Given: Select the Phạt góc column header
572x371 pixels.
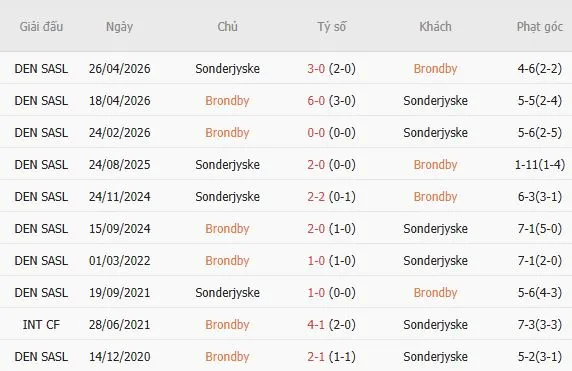Looking at the screenshot, I should pyautogui.click(x=540, y=27).
